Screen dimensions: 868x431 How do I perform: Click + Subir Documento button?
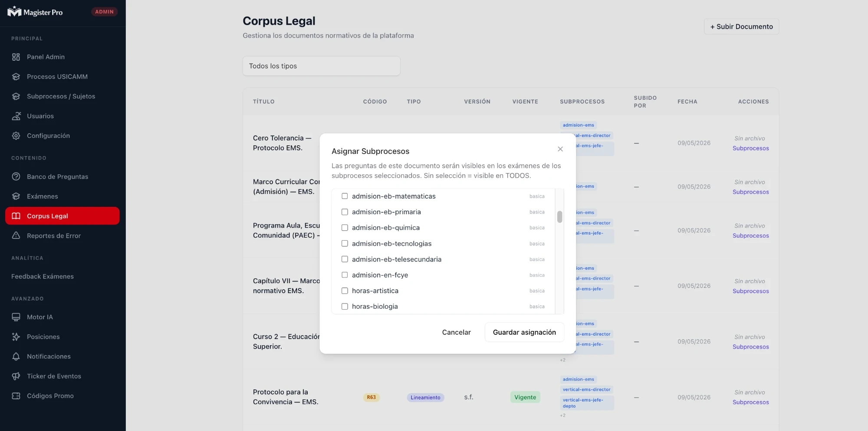(741, 26)
